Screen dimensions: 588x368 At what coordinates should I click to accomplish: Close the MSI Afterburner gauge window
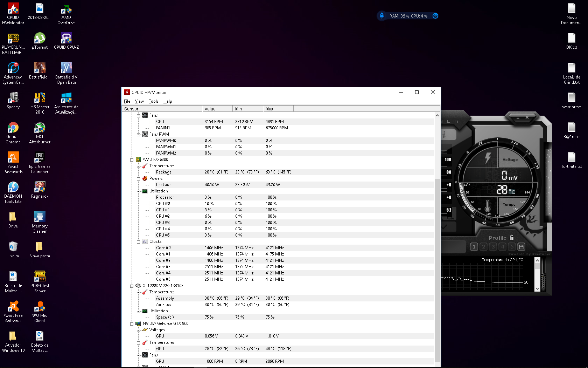click(527, 117)
